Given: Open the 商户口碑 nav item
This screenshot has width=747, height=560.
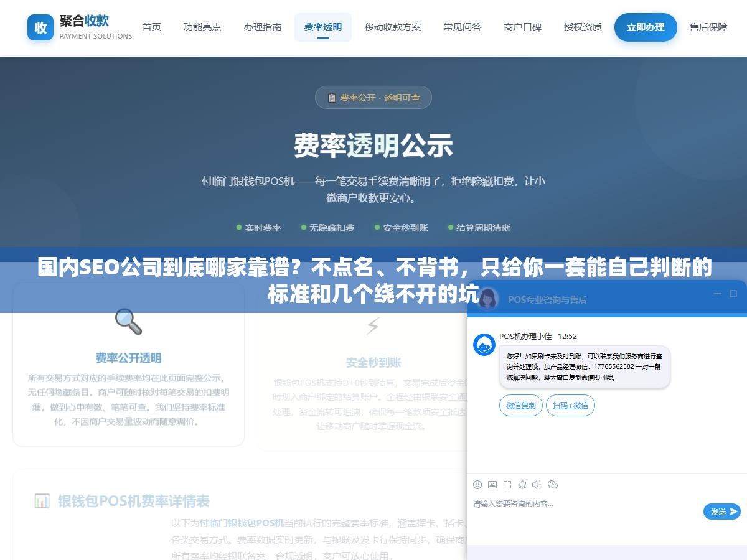Looking at the screenshot, I should (523, 27).
